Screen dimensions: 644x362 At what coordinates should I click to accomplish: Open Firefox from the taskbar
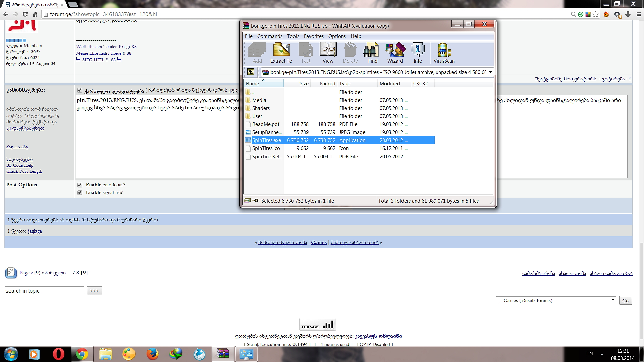click(x=152, y=354)
